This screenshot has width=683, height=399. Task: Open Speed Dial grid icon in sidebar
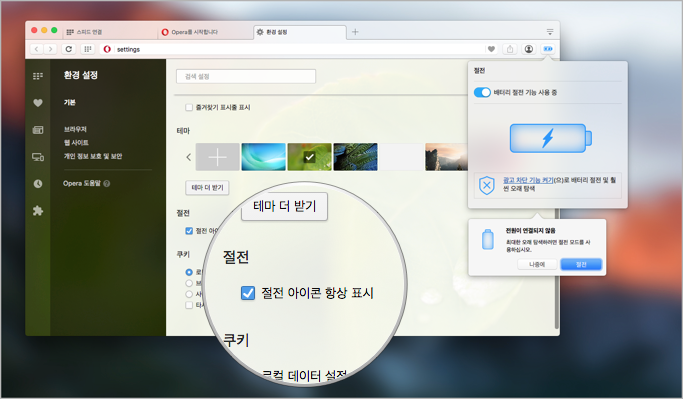(x=38, y=76)
